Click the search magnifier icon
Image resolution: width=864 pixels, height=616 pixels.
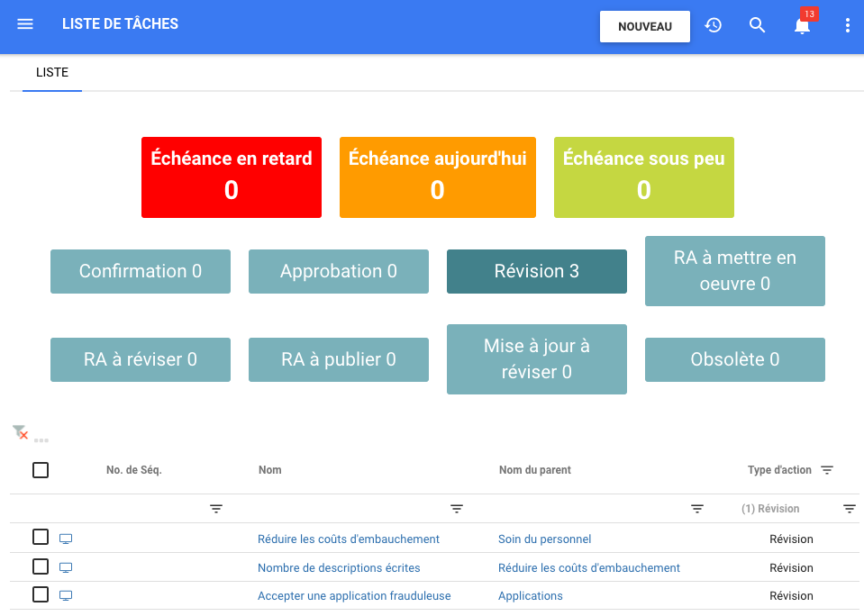pos(757,25)
